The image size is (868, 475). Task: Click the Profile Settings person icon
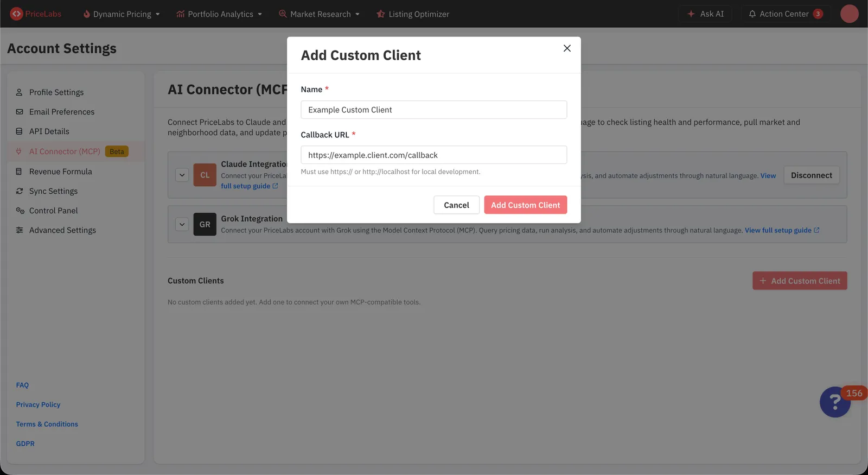[20, 92]
